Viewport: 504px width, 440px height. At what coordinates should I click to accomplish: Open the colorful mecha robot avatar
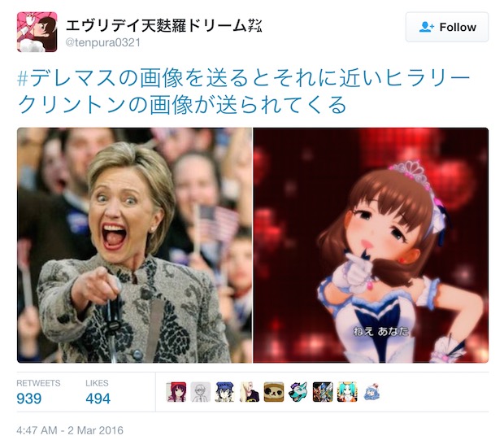point(323,392)
